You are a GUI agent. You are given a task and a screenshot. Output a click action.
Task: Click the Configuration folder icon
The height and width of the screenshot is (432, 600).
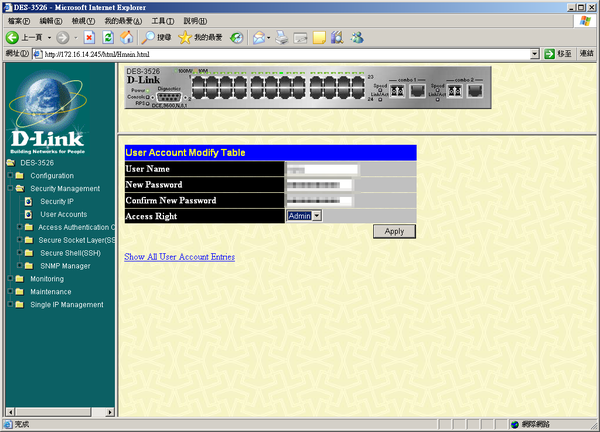(20, 176)
